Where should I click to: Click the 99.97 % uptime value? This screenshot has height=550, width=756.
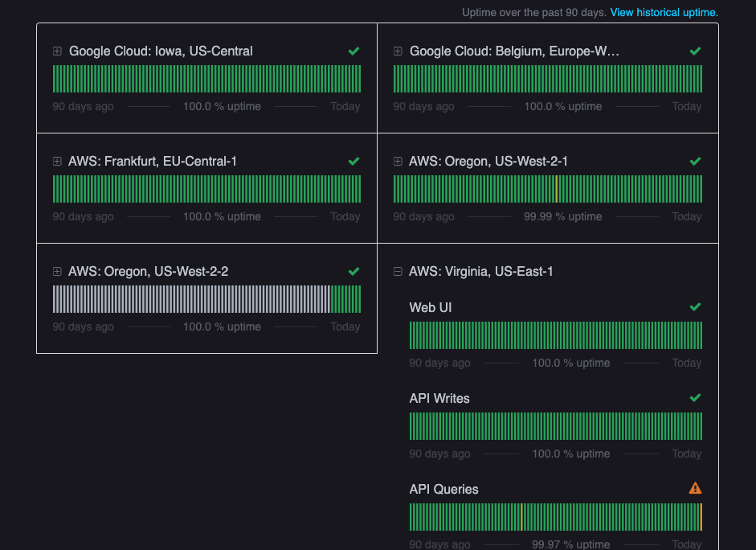pyautogui.click(x=571, y=544)
